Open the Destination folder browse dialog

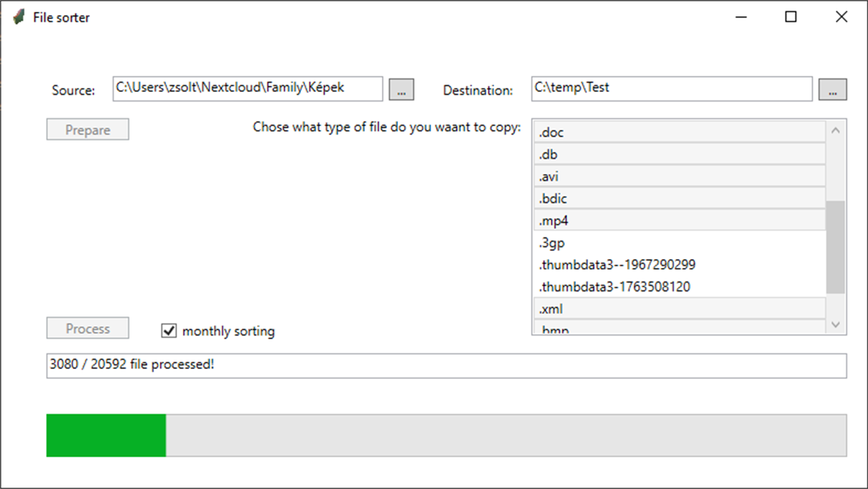(x=833, y=89)
